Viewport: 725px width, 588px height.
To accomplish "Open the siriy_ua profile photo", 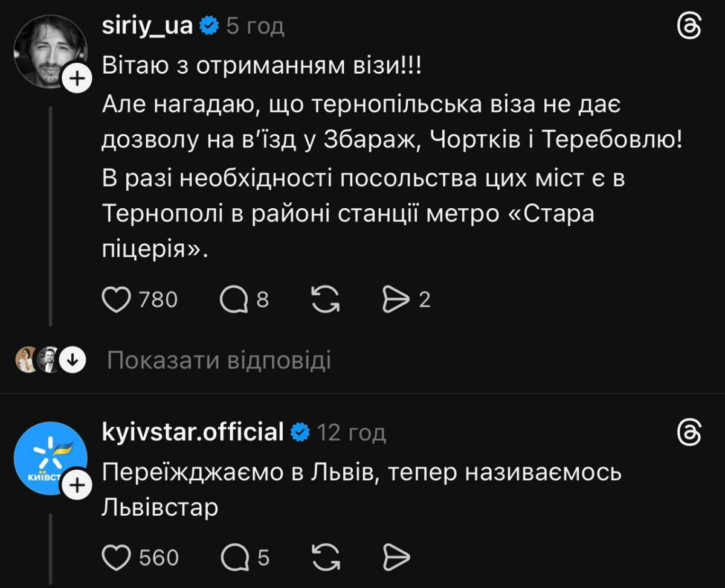I will [x=50, y=51].
